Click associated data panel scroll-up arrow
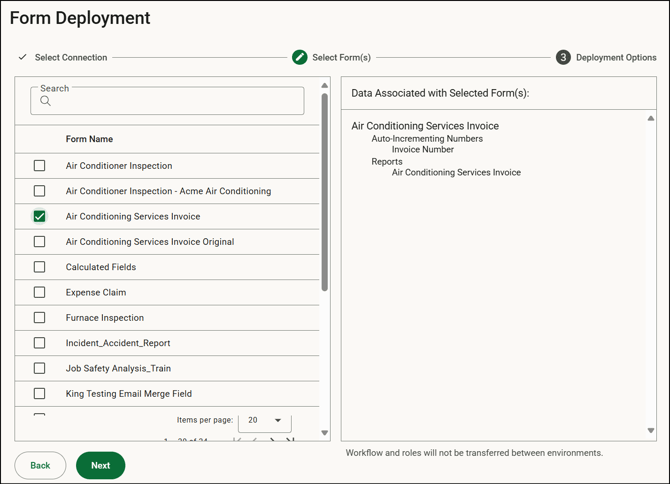Image resolution: width=670 pixels, height=484 pixels. [651, 118]
